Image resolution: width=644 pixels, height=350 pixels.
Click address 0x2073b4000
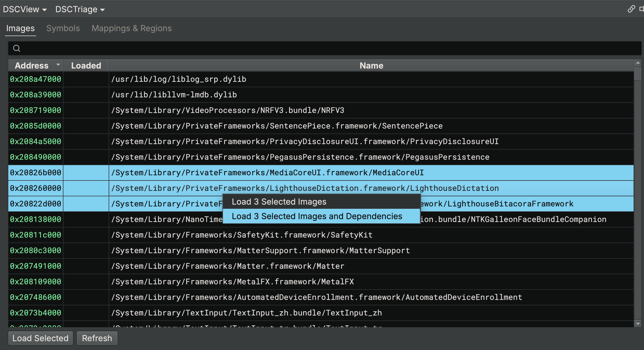(36, 313)
